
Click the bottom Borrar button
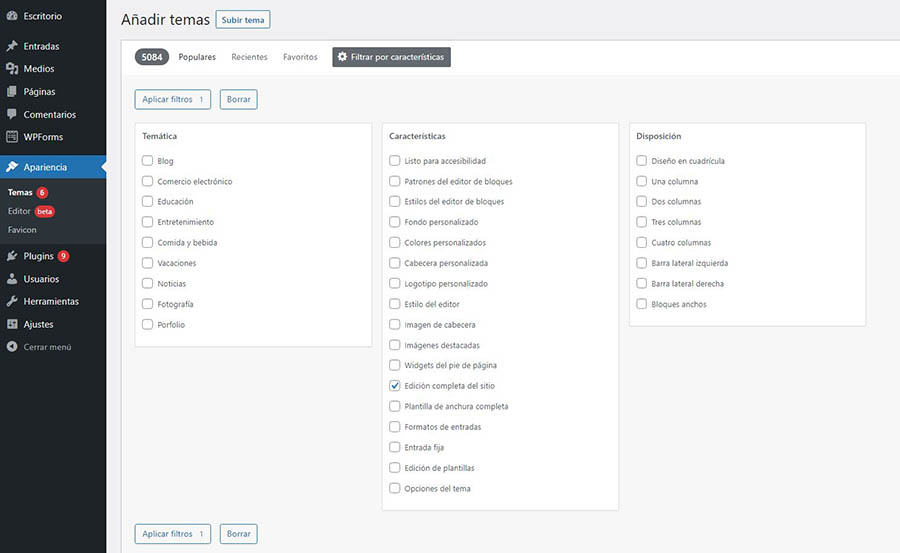tap(238, 534)
